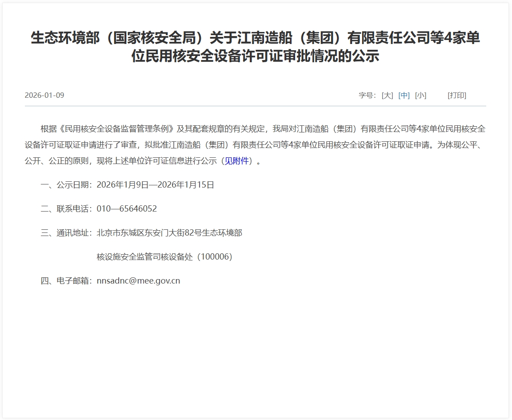Click the line 核设施安全监管司核设备处（100006）
Image resolution: width=512 pixels, height=420 pixels.
164,257
